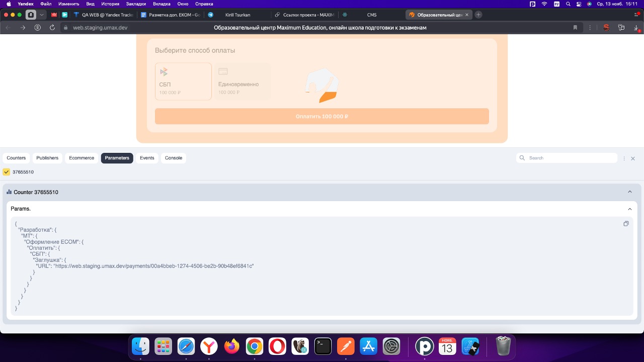Screen dimensions: 644x362
Task: Bookmark the current page
Action: (575, 28)
